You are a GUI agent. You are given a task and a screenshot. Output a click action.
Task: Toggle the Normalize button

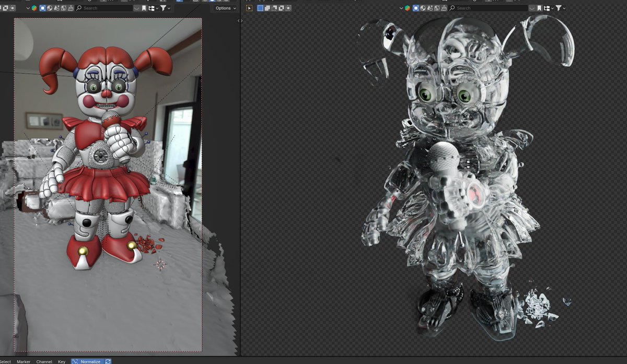click(x=87, y=361)
